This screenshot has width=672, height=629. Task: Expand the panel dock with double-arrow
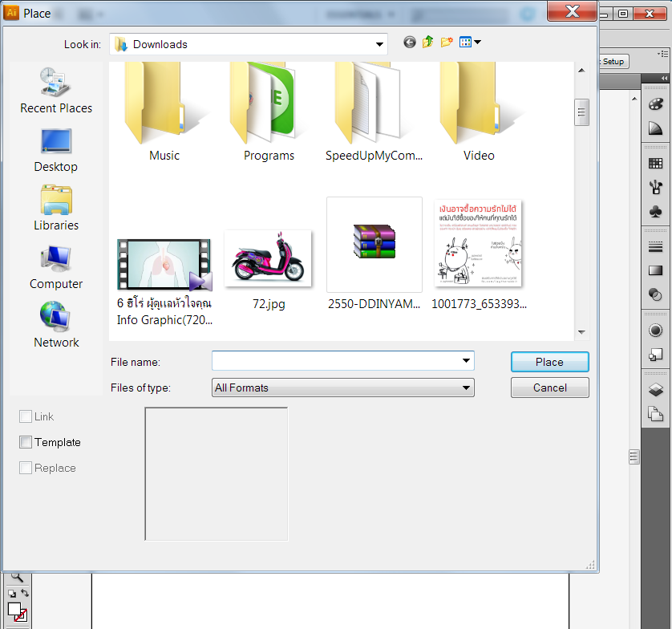(664, 78)
